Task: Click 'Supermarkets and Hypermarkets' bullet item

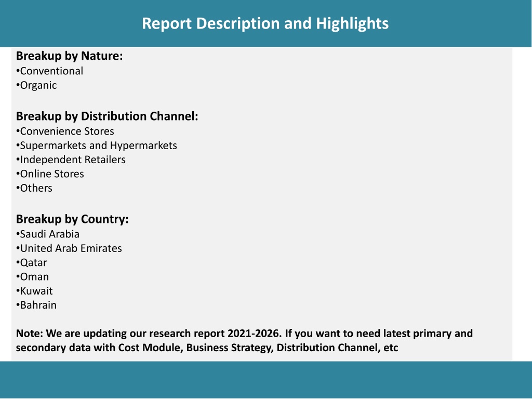Action: [96, 145]
